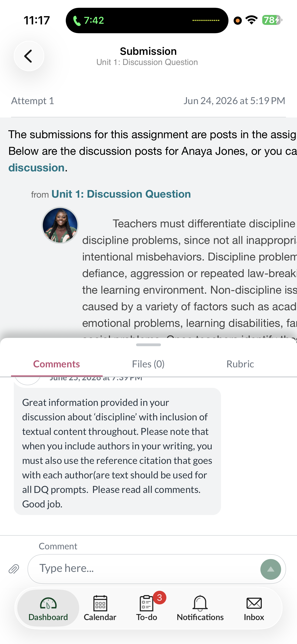
Task: Open the Unit 1: Discussion Question link
Action: pyautogui.click(x=121, y=194)
